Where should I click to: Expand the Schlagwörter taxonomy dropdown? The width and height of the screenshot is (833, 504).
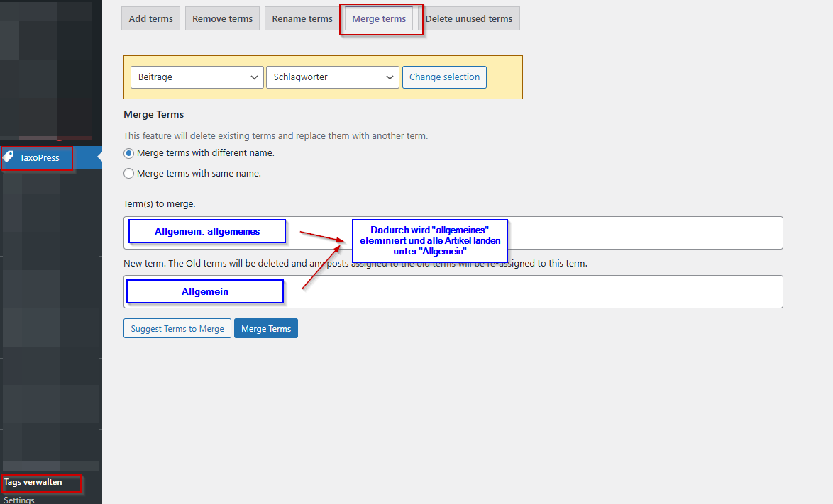tap(332, 77)
